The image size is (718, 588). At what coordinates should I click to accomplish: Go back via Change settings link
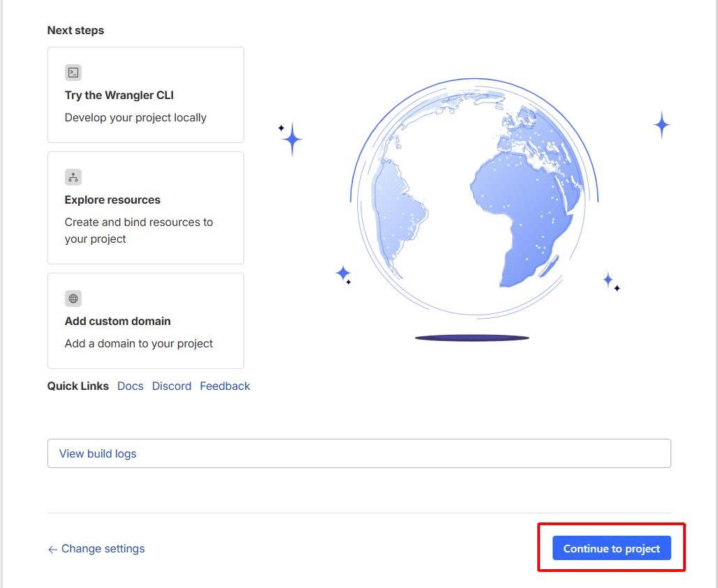[x=96, y=549]
